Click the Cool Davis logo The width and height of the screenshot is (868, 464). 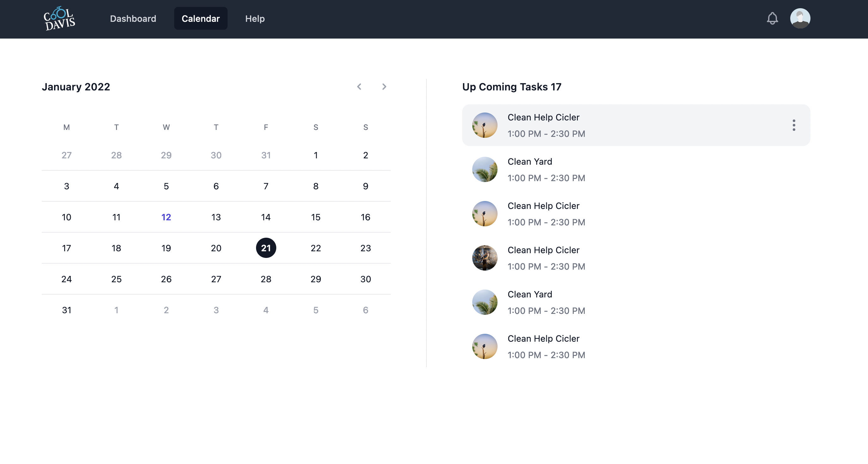(x=59, y=19)
